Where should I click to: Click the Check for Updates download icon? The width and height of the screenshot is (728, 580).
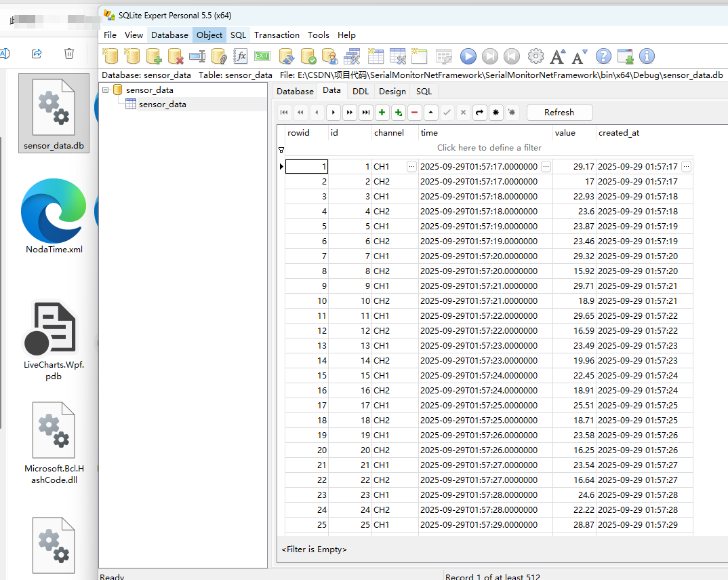click(626, 56)
